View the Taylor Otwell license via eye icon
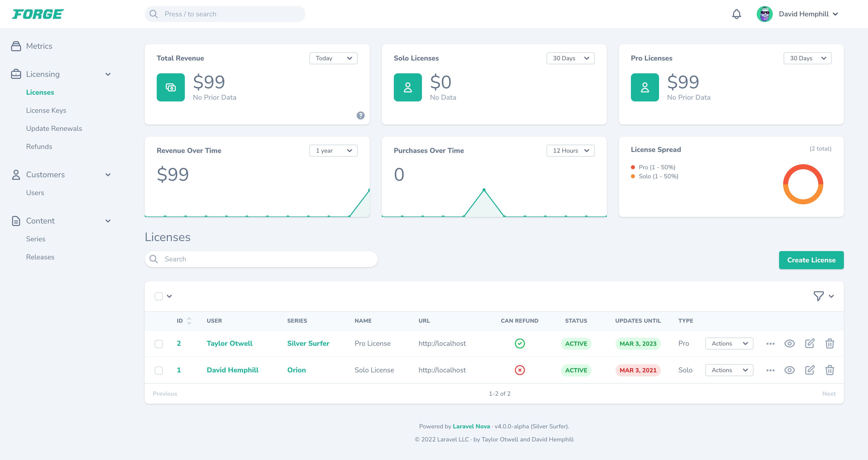This screenshot has height=460, width=868. pos(789,343)
